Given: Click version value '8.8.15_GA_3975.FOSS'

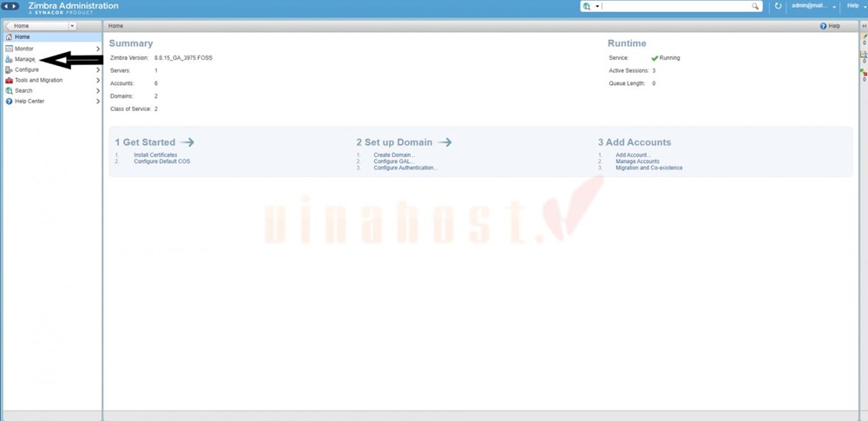Looking at the screenshot, I should (183, 57).
